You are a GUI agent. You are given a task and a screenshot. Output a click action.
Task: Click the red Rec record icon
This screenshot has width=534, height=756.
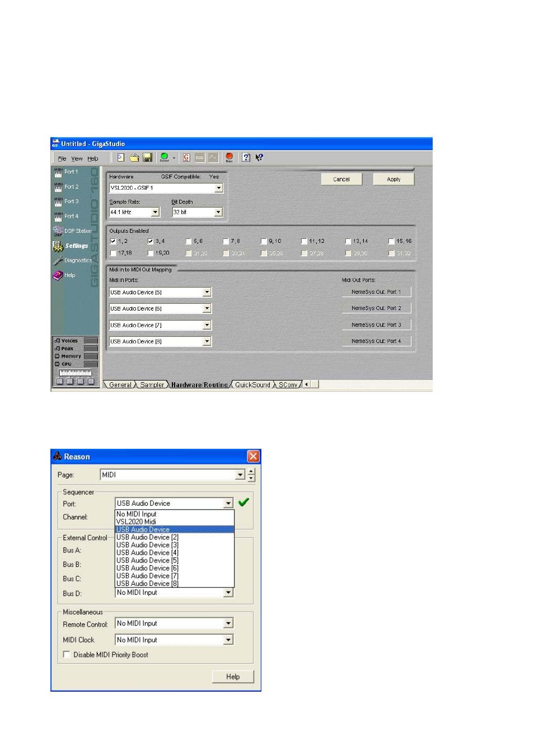coord(229,158)
